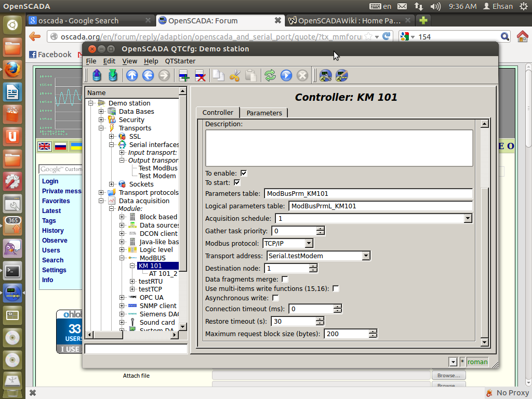This screenshot has height=399, width=532.
Task: Click the blue back arrow icon
Action: click(x=148, y=76)
